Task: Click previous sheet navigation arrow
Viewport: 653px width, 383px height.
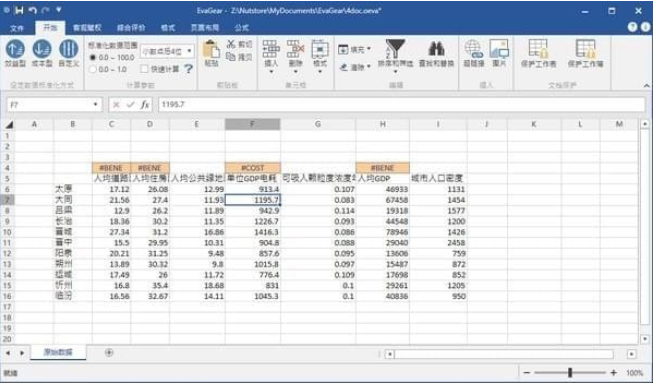Action: 8,353
